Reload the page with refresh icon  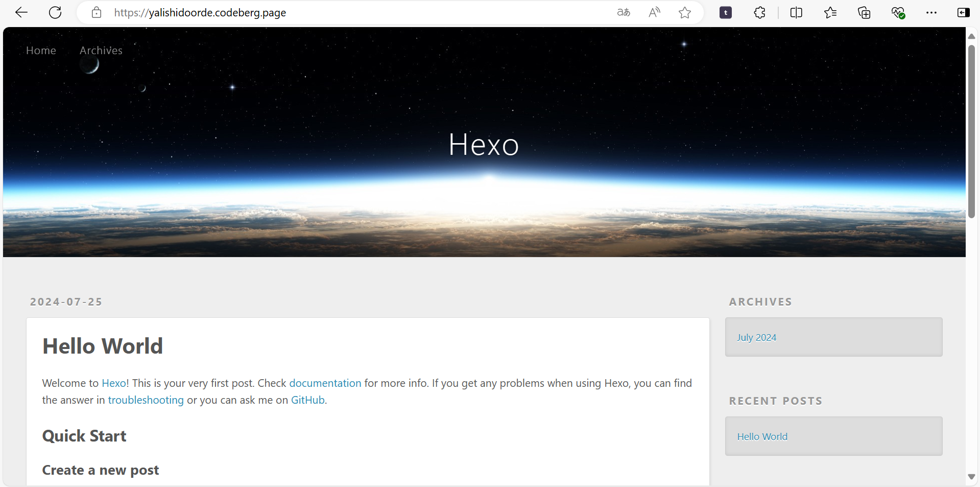click(55, 13)
